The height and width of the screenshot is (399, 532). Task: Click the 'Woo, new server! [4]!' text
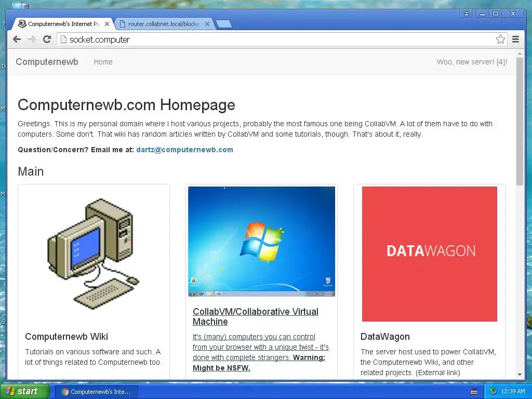(472, 62)
